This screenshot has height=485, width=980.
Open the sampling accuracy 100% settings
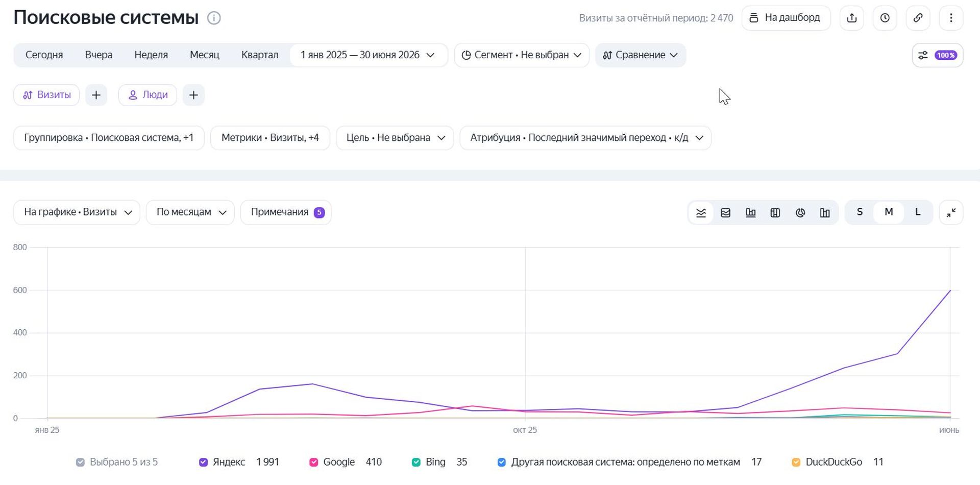tap(937, 55)
